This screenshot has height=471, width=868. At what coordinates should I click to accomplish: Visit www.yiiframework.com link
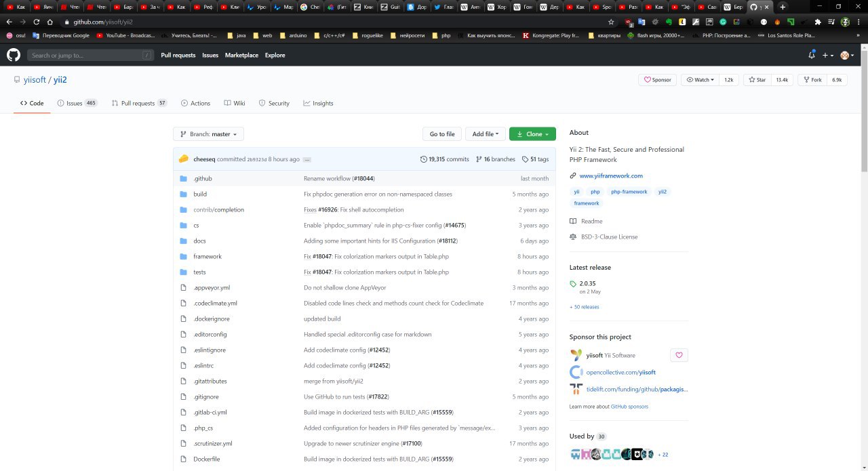tap(611, 176)
